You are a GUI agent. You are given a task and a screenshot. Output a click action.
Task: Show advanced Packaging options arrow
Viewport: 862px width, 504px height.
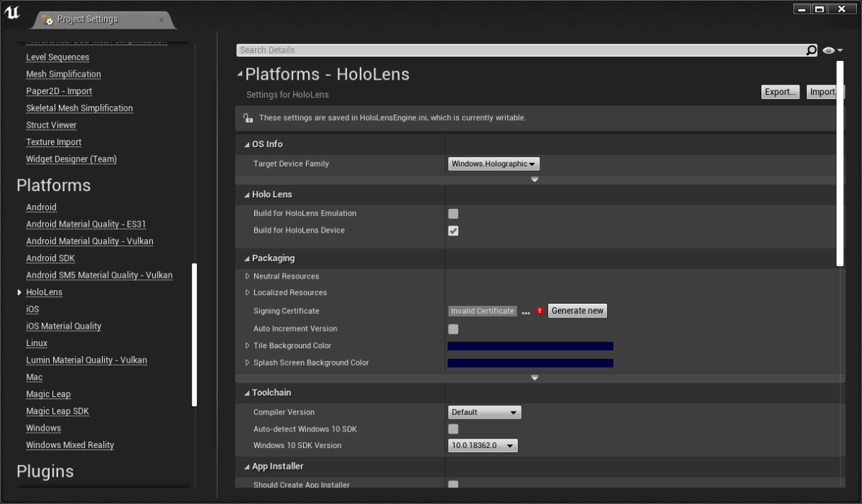[534, 378]
